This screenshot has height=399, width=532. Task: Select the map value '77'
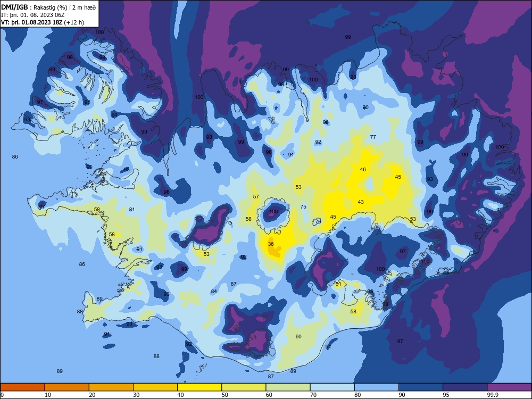pyautogui.click(x=373, y=137)
